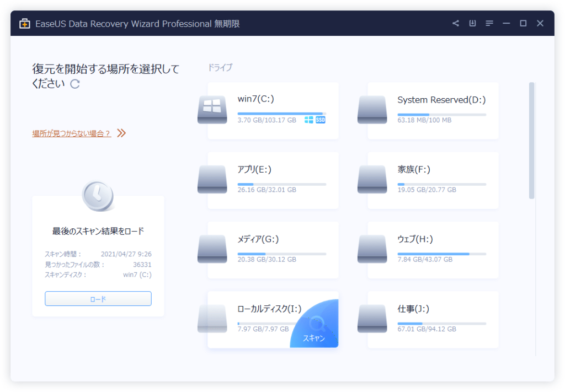Click the スキャン button on drive I:
Viewport: 565px width, 392px height.
point(314,324)
